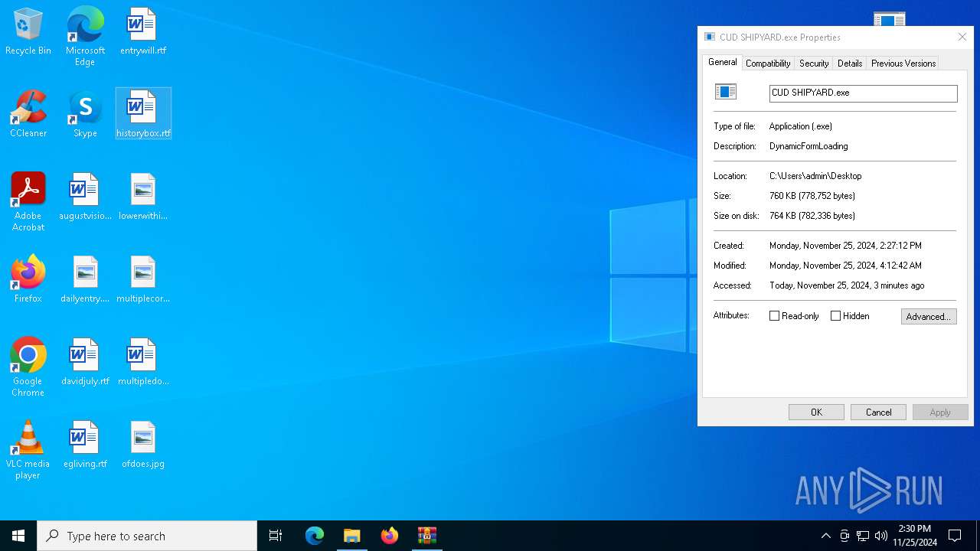
Task: Select the davidjuly.rtf desktop file
Action: pos(85,362)
